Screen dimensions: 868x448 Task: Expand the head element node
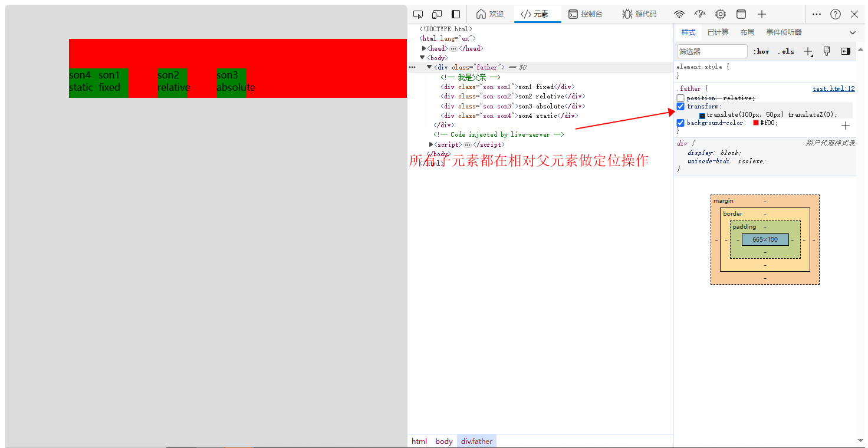[424, 48]
